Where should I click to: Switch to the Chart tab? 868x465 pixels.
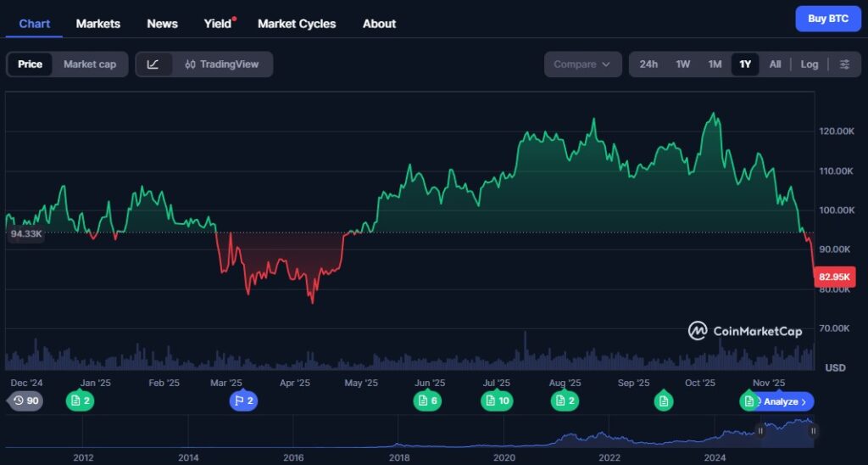pyautogui.click(x=34, y=24)
